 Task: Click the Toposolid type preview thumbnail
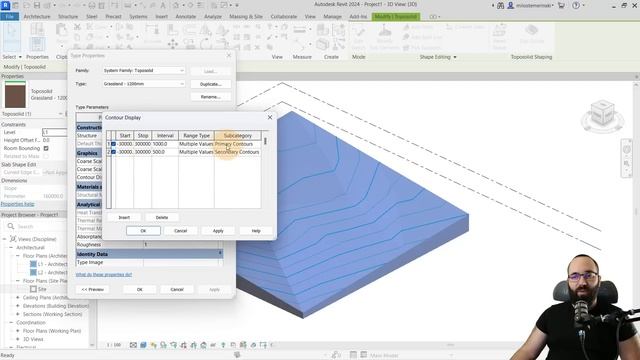click(x=15, y=94)
